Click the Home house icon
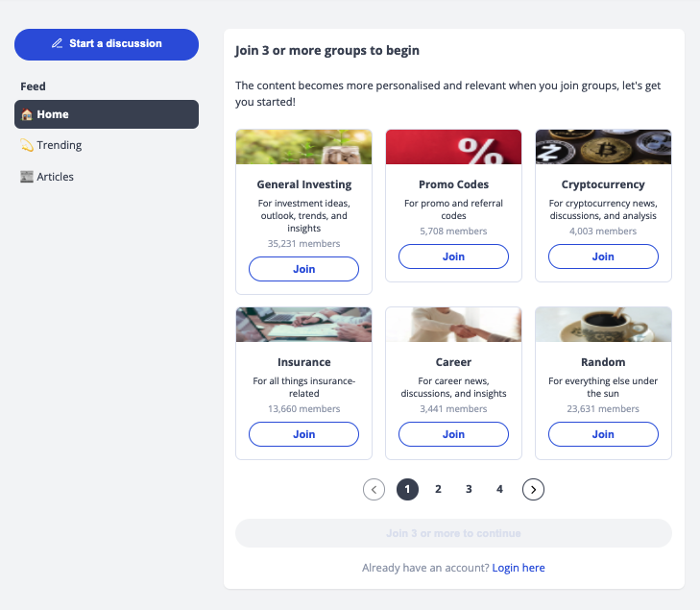Image resolution: width=700 pixels, height=610 pixels. (x=27, y=114)
